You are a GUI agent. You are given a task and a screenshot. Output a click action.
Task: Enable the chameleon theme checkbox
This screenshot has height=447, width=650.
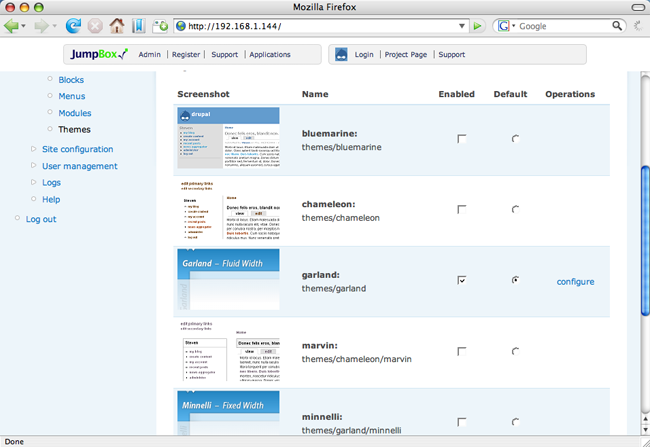461,209
